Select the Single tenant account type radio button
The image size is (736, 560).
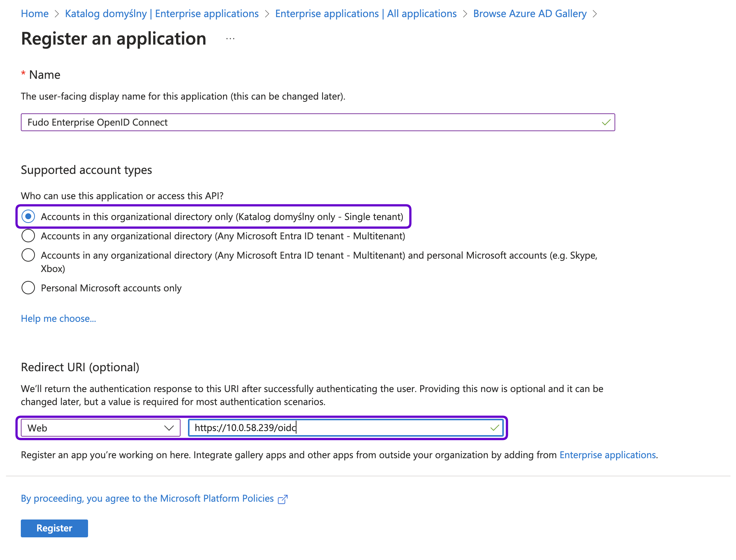pos(28,216)
